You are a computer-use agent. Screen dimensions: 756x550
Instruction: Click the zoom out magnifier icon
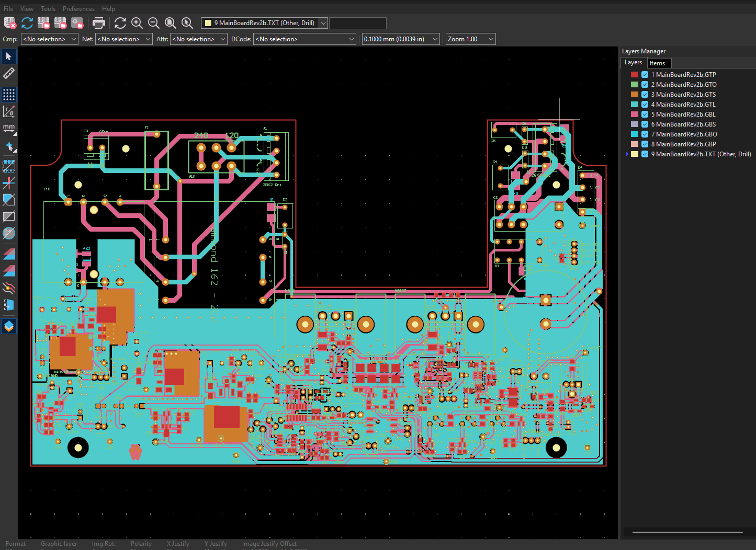point(154,23)
